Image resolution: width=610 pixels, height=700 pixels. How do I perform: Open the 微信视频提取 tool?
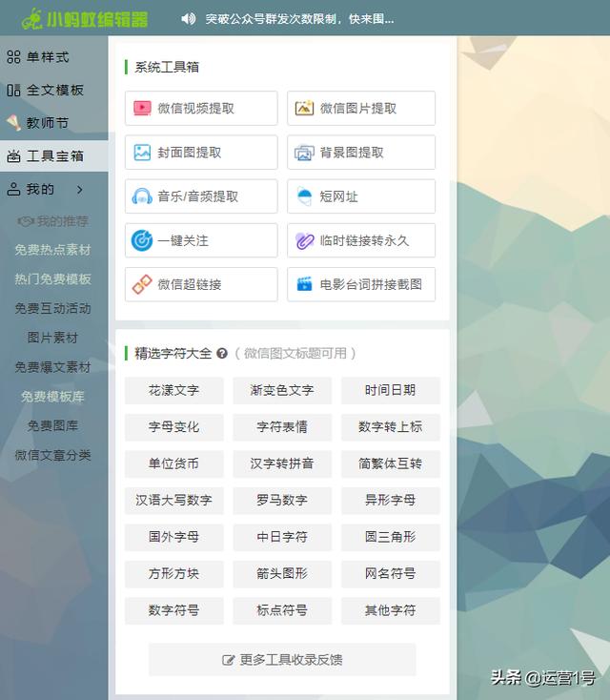coord(201,108)
